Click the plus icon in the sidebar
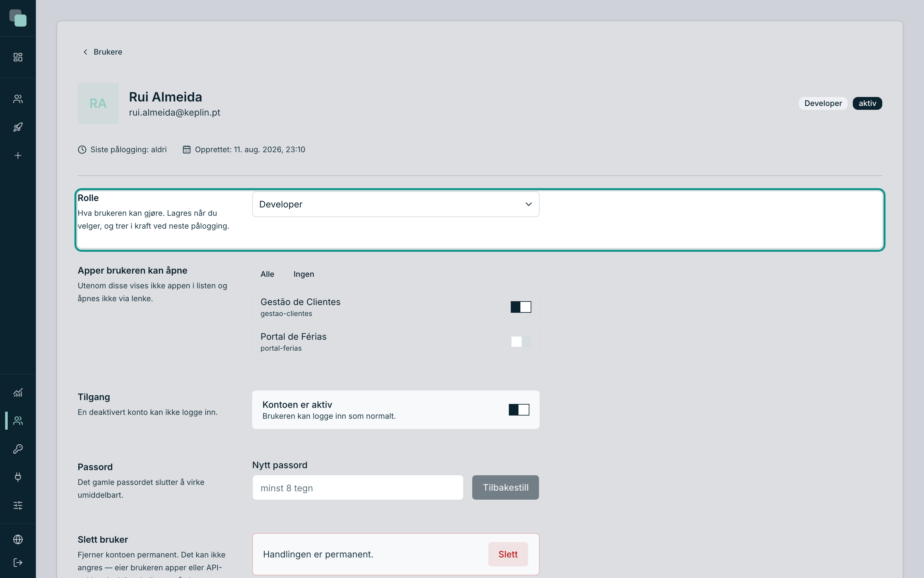The width and height of the screenshot is (924, 578). tap(18, 156)
